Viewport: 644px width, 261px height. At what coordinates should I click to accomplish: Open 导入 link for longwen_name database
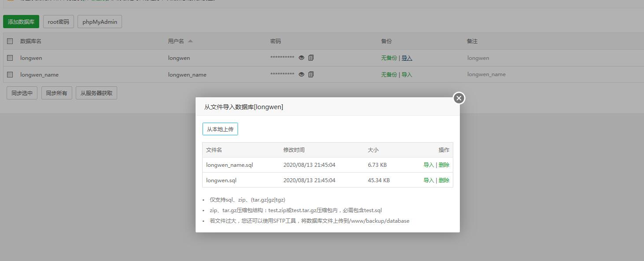tap(407, 75)
